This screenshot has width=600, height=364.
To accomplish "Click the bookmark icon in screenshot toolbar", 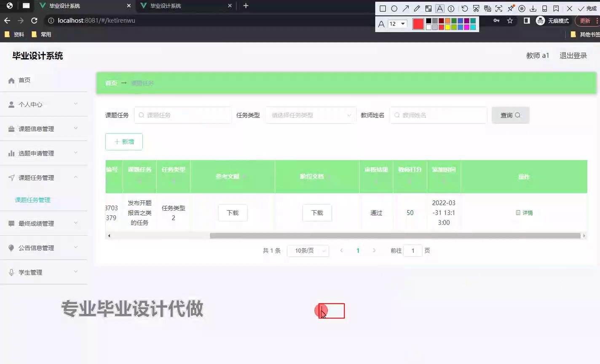I will (x=556, y=8).
